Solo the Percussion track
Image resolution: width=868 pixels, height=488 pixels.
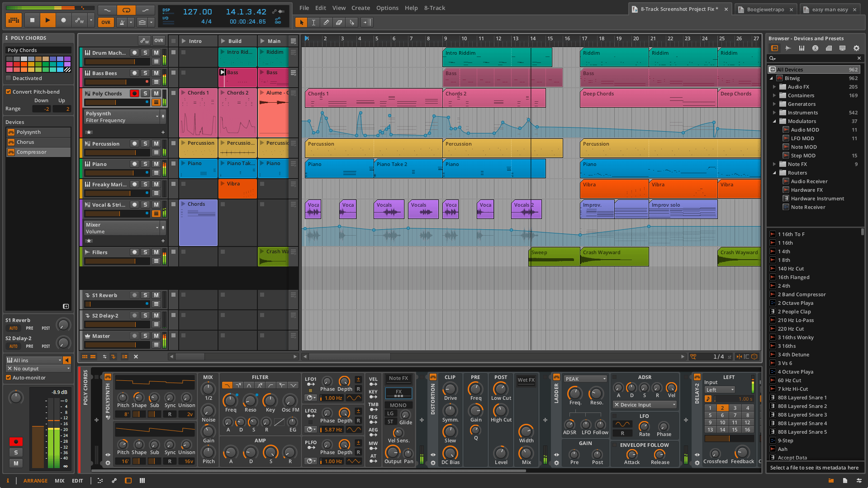click(x=145, y=144)
